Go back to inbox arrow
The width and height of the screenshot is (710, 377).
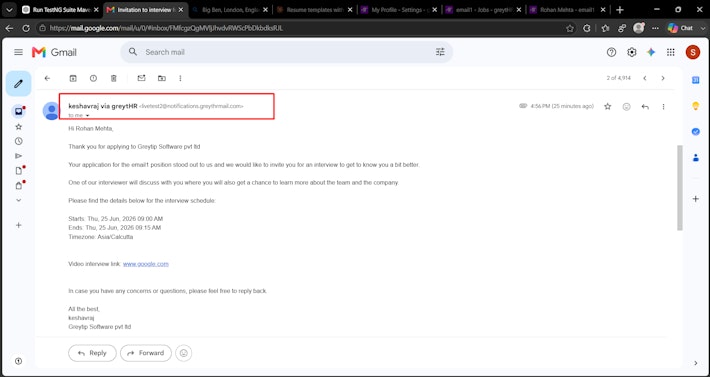47,78
